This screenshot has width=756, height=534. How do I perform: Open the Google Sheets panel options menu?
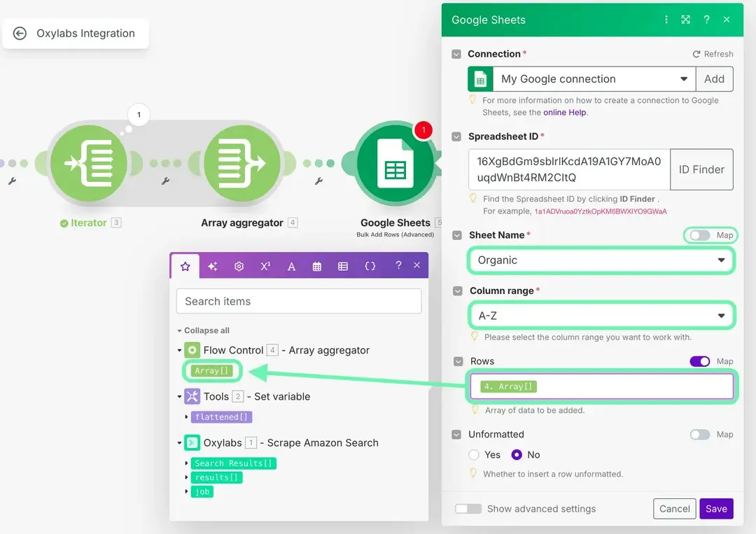click(x=666, y=20)
